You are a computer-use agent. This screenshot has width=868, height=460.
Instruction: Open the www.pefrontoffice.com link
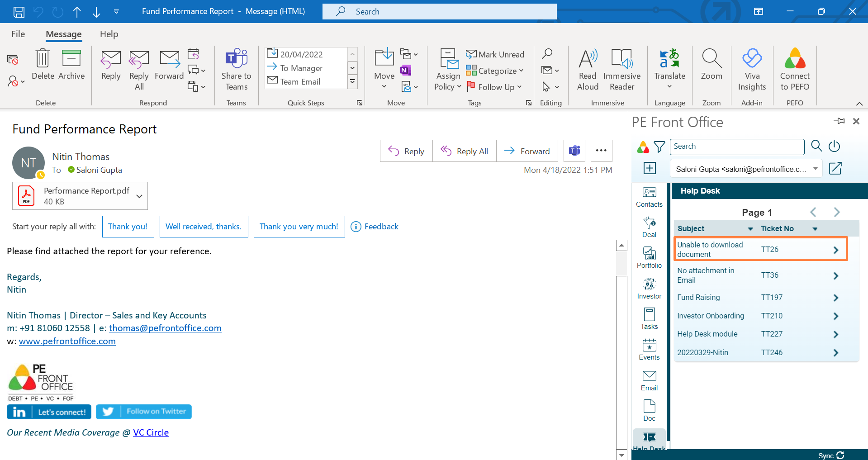coord(67,341)
